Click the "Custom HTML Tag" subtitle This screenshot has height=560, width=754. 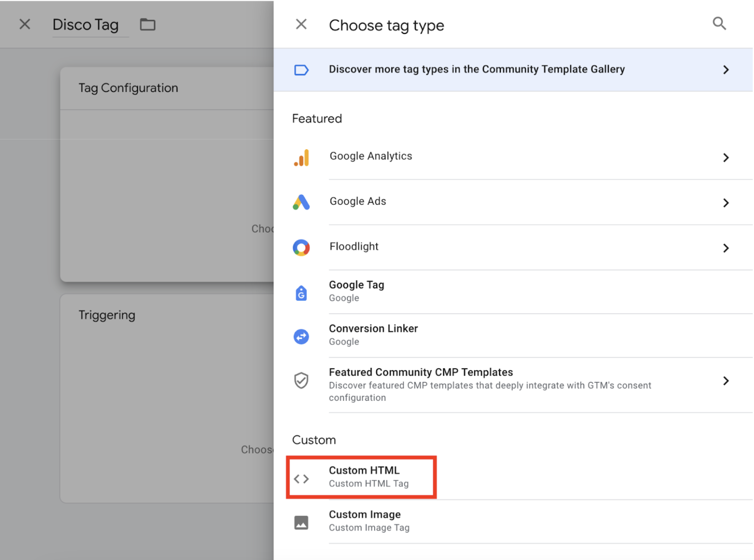tap(369, 484)
